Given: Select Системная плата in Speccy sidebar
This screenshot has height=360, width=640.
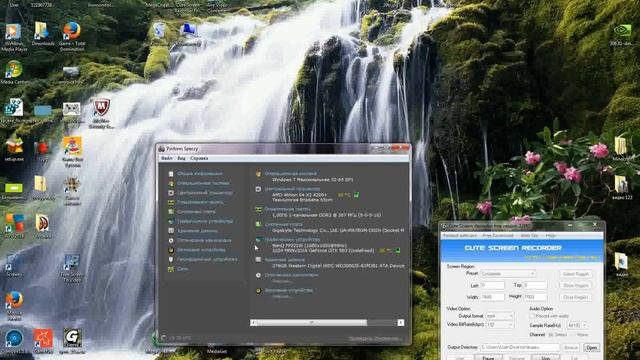Looking at the screenshot, I should (x=196, y=212).
